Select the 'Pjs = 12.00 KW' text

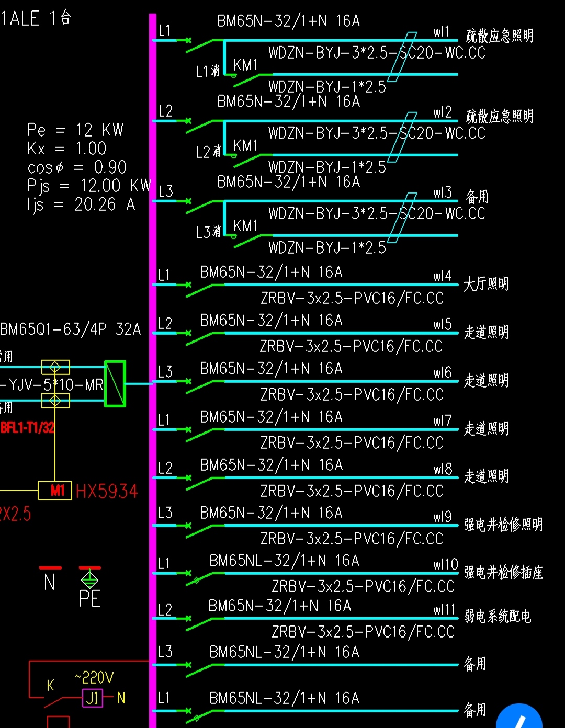89,186
